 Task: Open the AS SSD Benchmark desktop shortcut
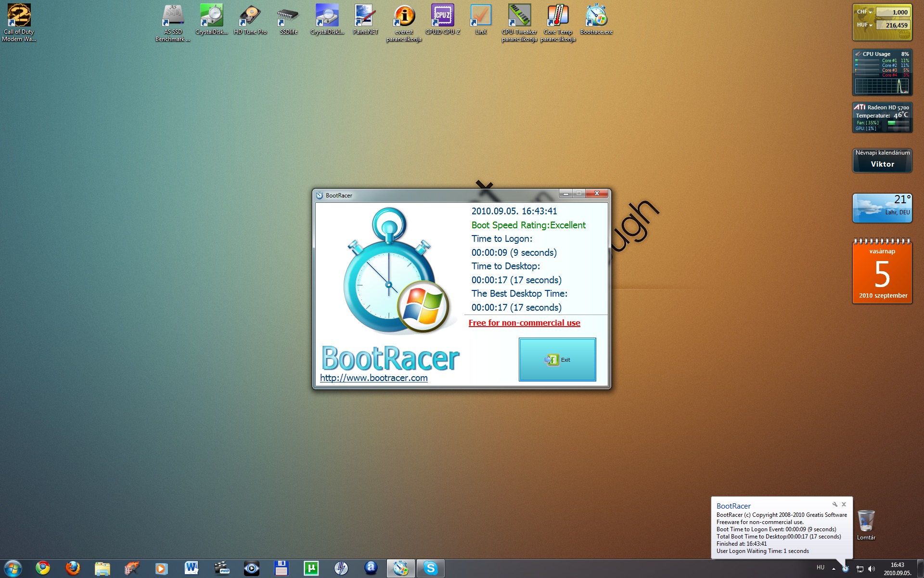point(173,23)
